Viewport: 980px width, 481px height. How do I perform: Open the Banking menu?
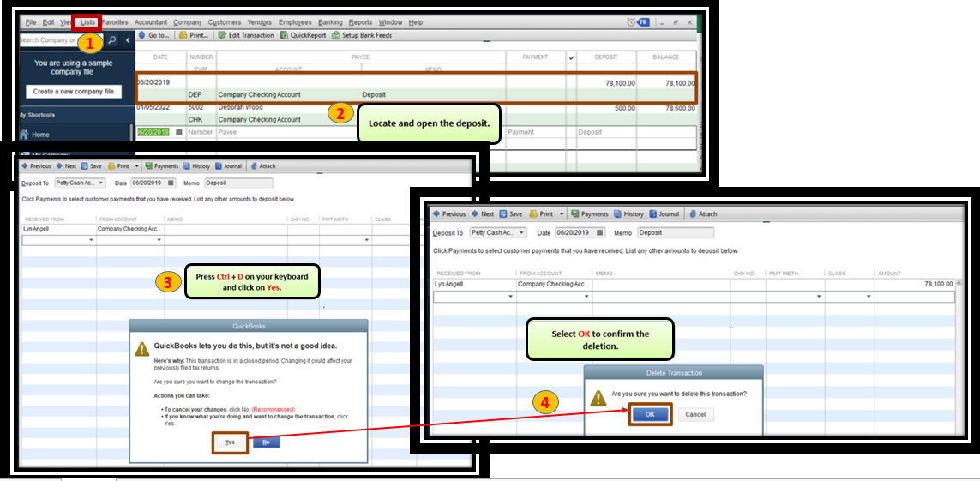(x=330, y=22)
